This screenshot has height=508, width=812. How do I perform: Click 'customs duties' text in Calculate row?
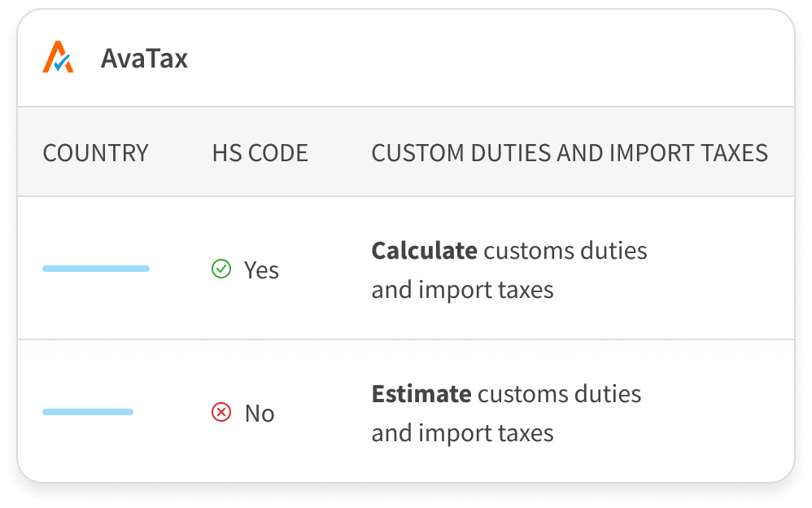pos(565,250)
